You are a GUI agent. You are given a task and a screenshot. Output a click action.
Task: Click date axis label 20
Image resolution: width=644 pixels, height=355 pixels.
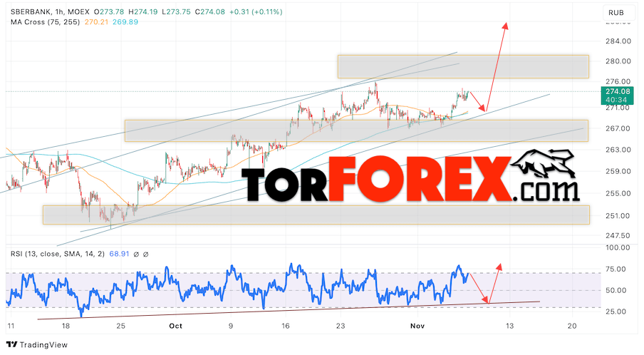[x=572, y=326]
